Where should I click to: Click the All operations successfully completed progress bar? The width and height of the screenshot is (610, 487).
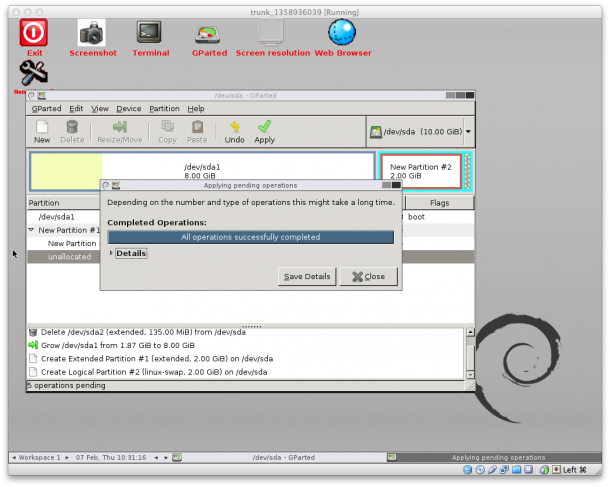pyautogui.click(x=251, y=237)
